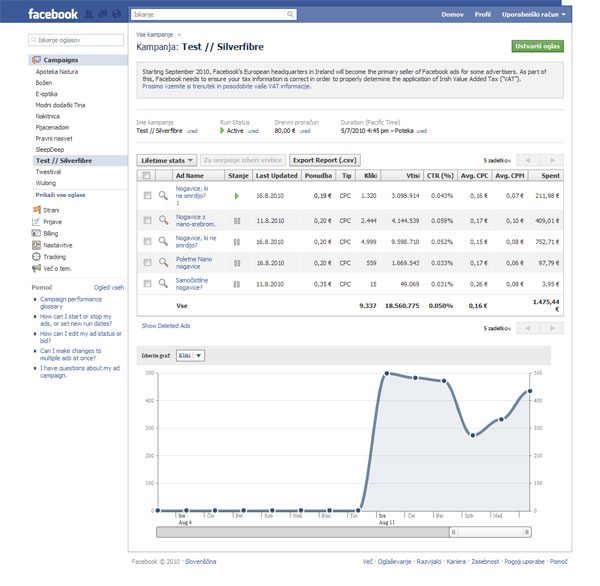This screenshot has height=586, width=600.
Task: Check box for ad with 4.999 clicks
Action: 147,241
